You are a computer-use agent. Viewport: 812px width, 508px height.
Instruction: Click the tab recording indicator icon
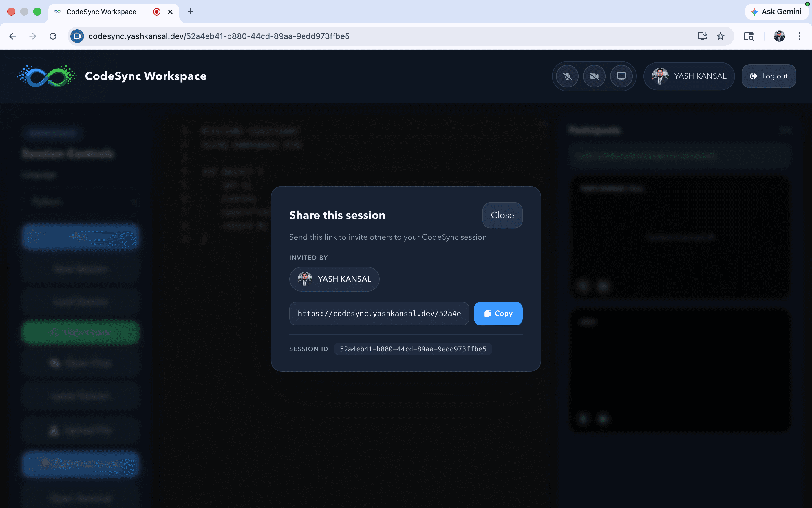point(157,12)
